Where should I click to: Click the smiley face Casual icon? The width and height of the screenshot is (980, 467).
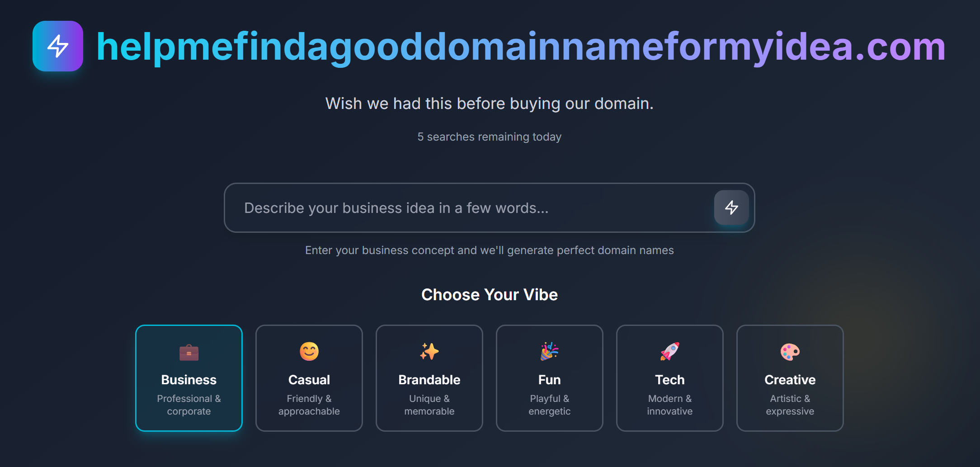click(309, 351)
